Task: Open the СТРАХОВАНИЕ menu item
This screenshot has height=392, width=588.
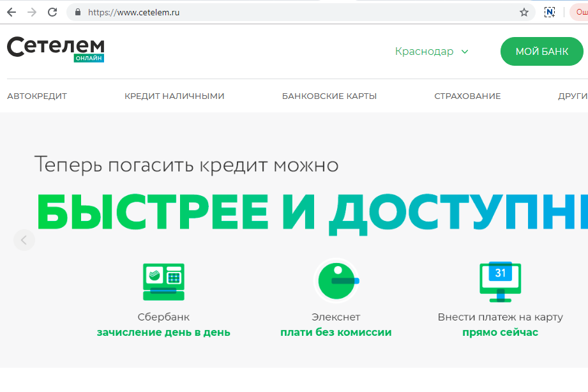Action: 467,96
